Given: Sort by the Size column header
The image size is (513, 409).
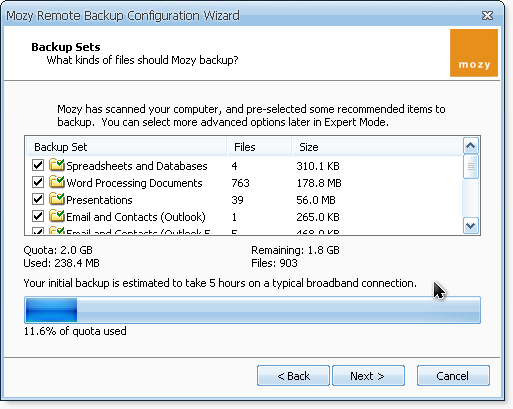Looking at the screenshot, I should [377, 147].
